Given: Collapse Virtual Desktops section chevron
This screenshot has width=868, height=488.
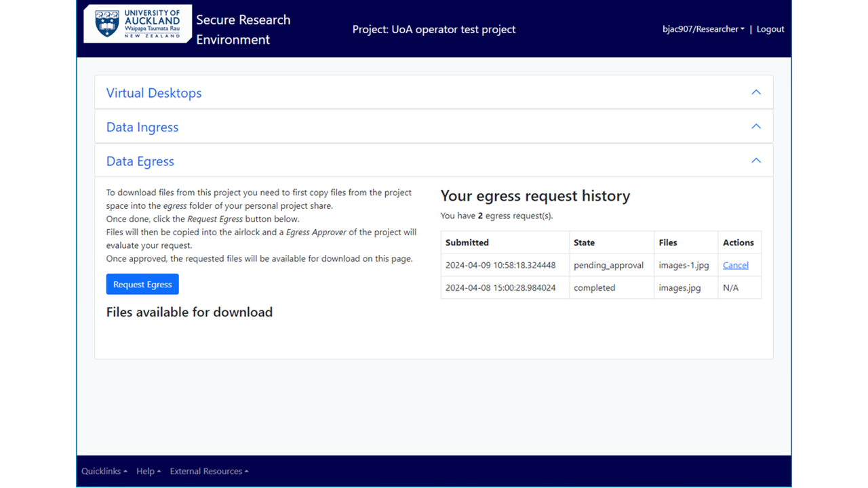Looking at the screenshot, I should (756, 92).
